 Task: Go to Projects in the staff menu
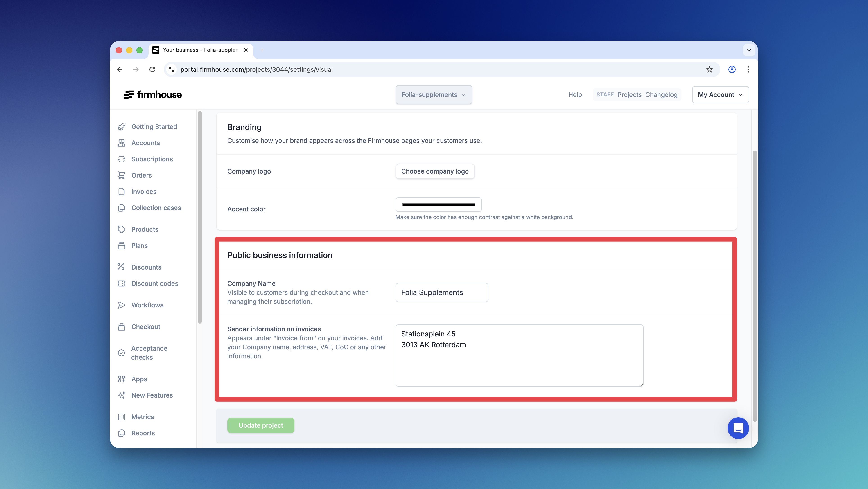point(629,95)
